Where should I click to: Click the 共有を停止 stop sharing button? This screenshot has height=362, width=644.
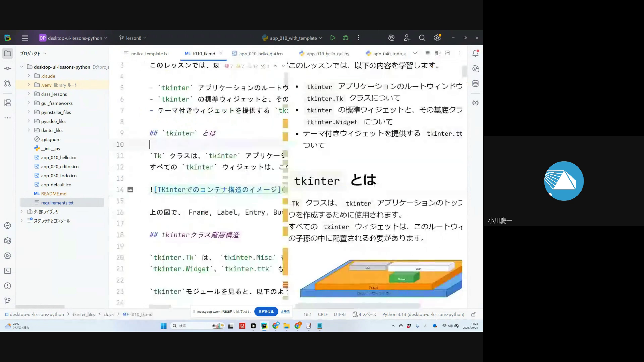(266, 311)
